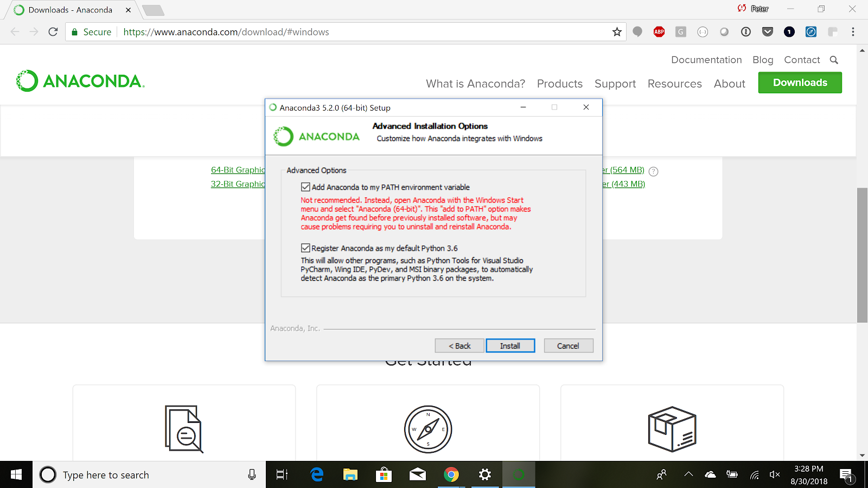Click the Peter profile button in Chrome
This screenshot has height=488, width=868.
coord(753,9)
